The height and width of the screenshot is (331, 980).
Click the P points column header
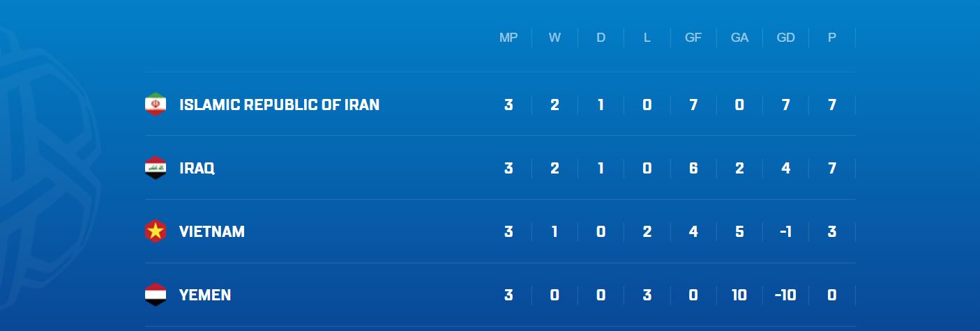(x=831, y=38)
